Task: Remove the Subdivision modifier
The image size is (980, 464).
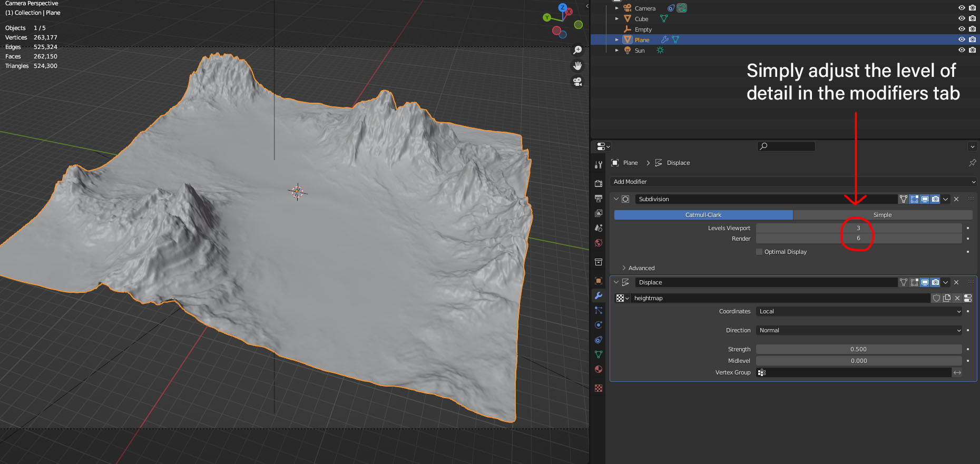Action: coord(956,199)
